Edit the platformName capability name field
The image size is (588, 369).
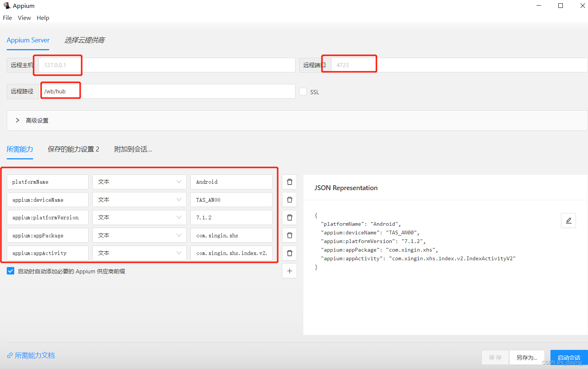[48, 182]
